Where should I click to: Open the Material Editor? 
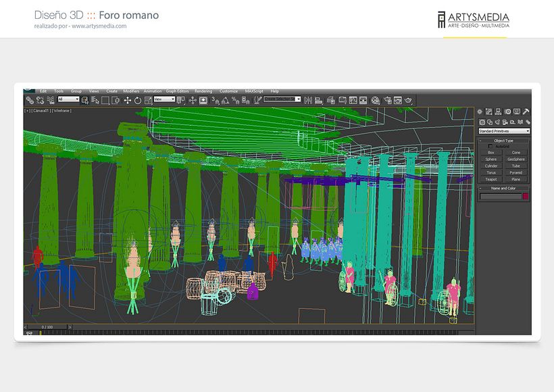376,101
